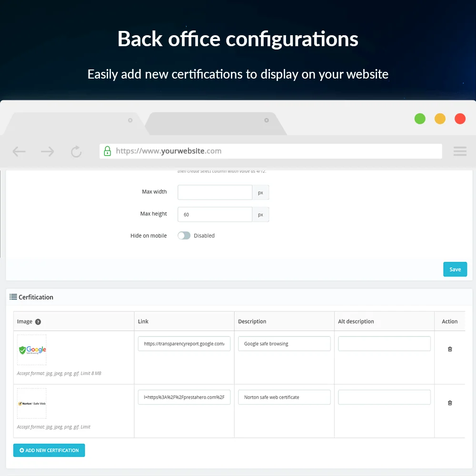Reload the page with the refresh icon
The width and height of the screenshot is (476, 476).
point(76,152)
